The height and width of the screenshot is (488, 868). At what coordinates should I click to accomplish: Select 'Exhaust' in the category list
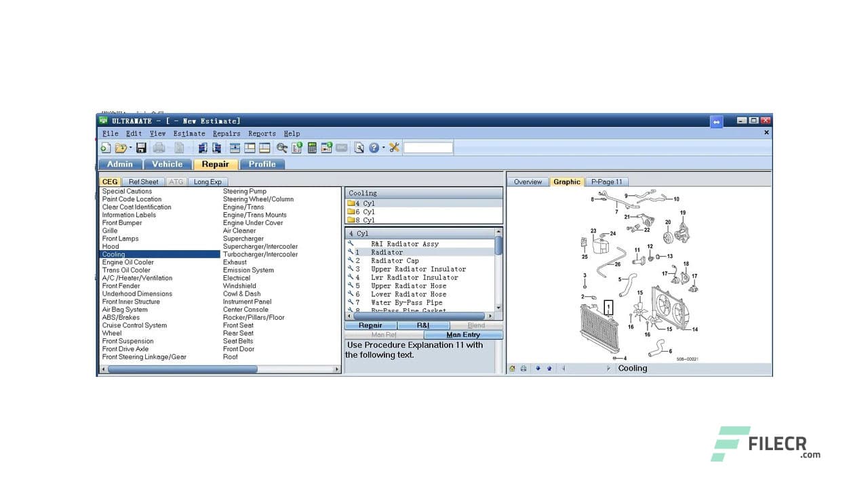click(235, 262)
